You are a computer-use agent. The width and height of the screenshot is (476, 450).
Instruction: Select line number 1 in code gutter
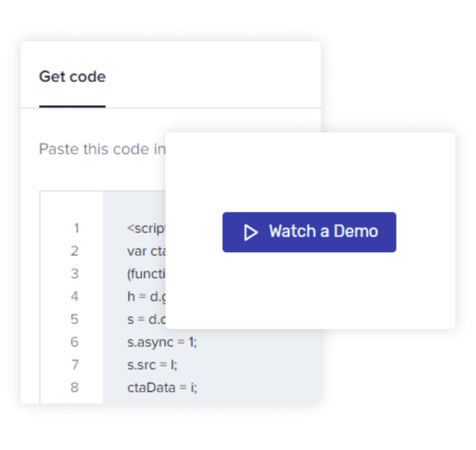[x=76, y=228]
